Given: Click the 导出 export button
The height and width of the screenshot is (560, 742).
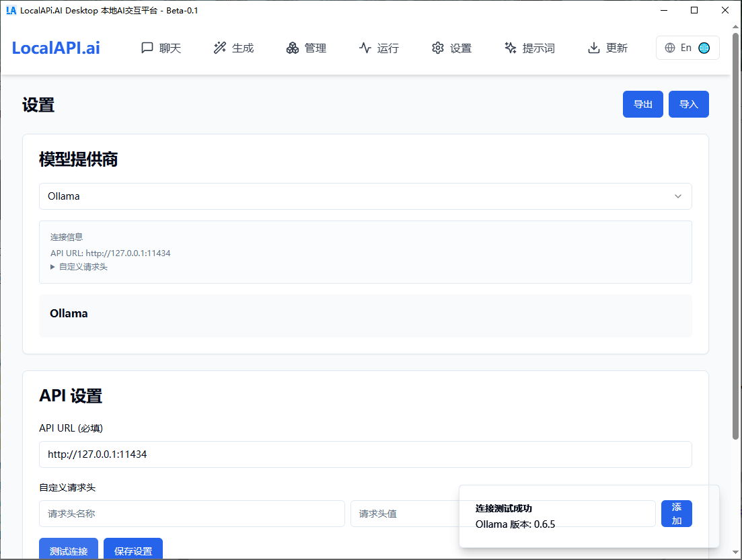Looking at the screenshot, I should (642, 104).
